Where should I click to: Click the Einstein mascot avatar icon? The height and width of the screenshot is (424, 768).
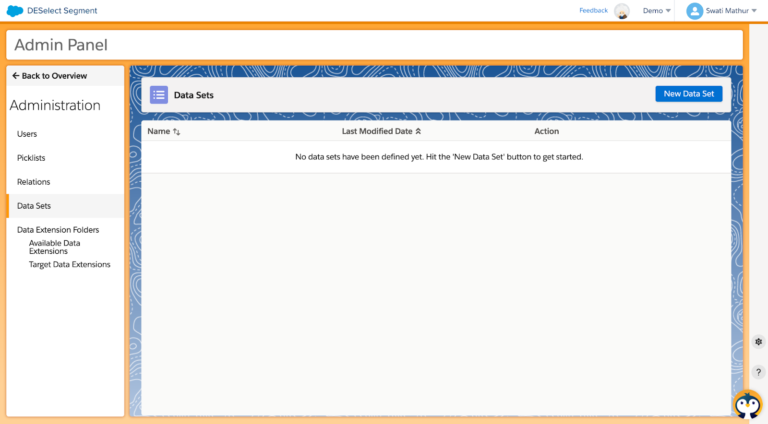622,11
